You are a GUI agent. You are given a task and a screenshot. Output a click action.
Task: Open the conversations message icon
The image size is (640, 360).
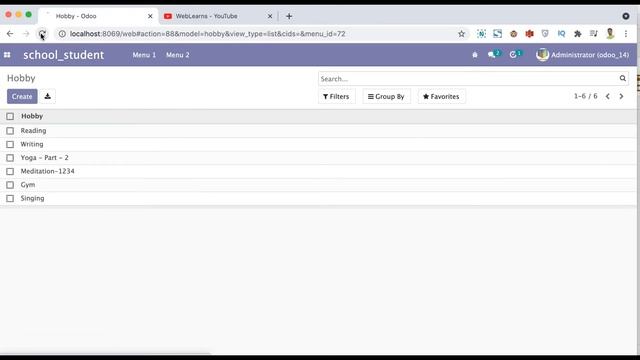[492, 55]
